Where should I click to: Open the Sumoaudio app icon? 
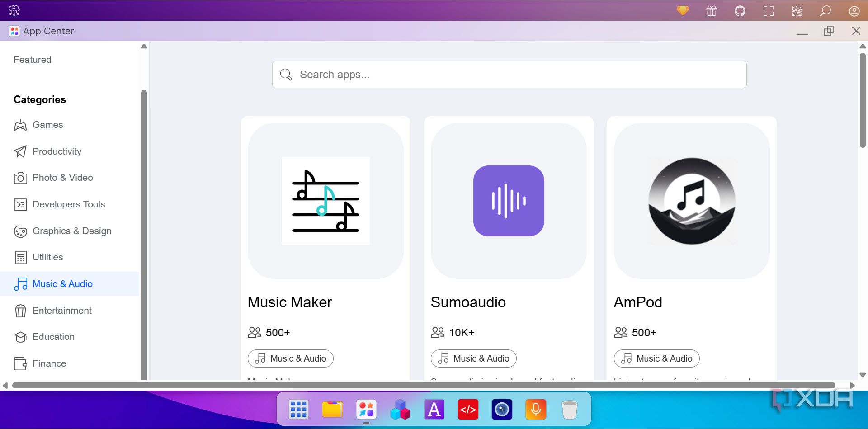(x=509, y=201)
